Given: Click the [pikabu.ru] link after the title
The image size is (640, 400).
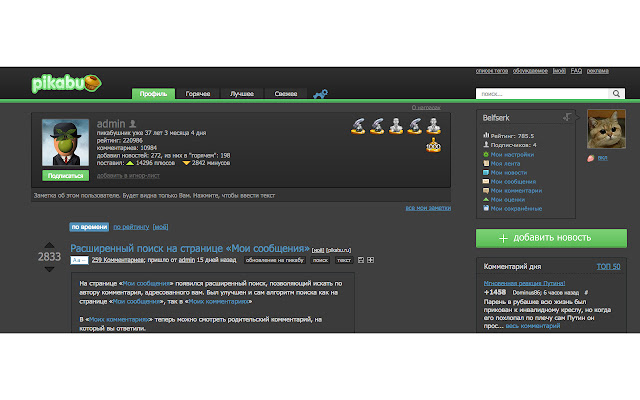Looking at the screenshot, I should [338, 250].
